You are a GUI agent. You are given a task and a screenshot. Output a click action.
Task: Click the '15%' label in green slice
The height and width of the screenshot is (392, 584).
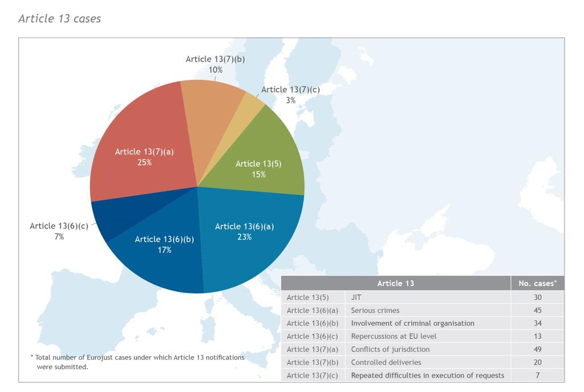pyautogui.click(x=258, y=174)
